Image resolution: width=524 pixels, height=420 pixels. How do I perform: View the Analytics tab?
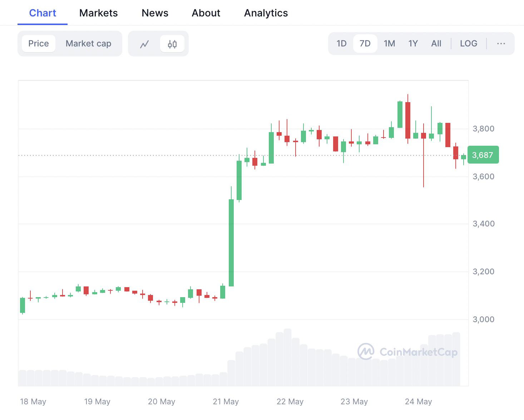pos(266,13)
